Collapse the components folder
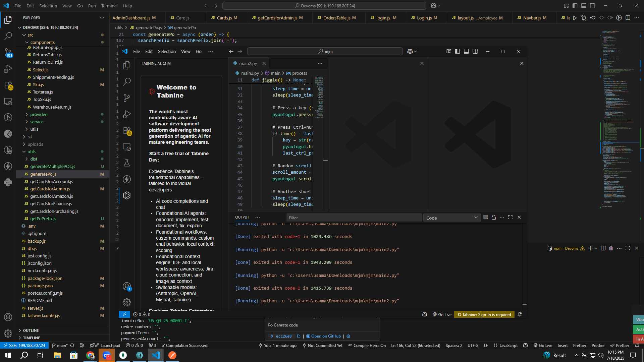The height and width of the screenshot is (362, 644). 42,42
